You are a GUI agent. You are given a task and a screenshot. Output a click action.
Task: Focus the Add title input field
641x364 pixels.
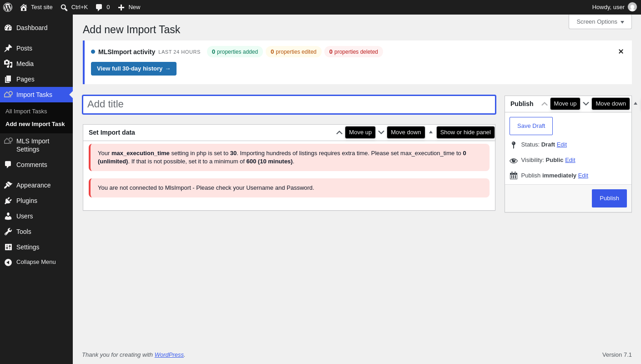tap(289, 105)
